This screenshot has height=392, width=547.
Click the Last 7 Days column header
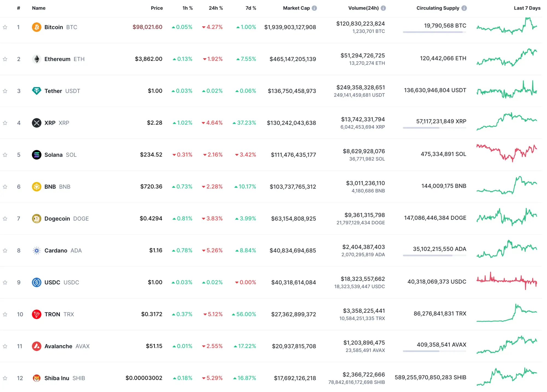click(x=527, y=8)
